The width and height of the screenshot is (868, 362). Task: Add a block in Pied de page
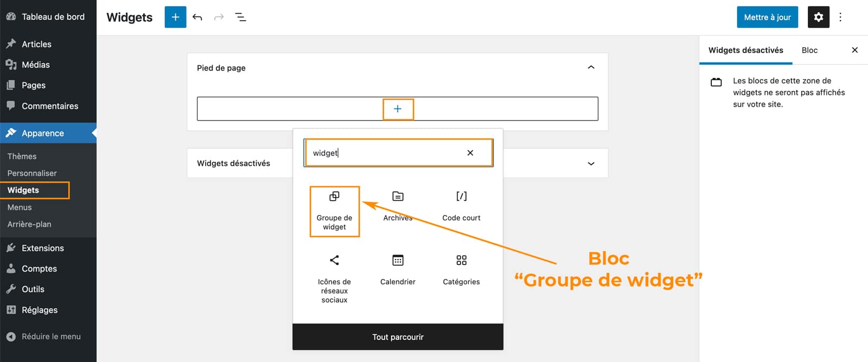pos(398,109)
